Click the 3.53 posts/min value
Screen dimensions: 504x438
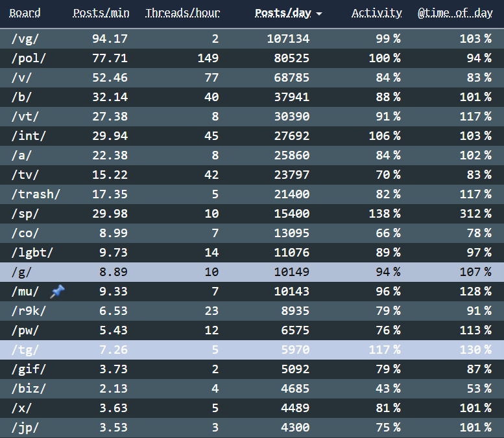click(114, 428)
